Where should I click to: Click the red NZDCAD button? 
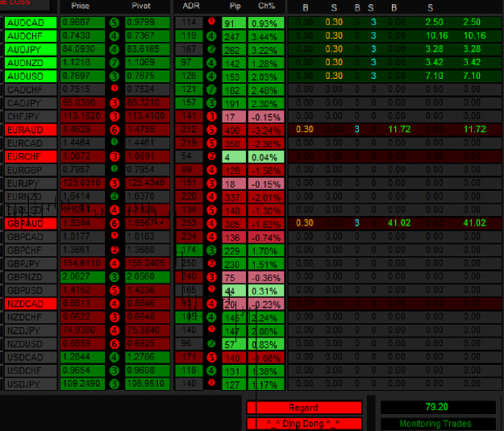pos(31,304)
